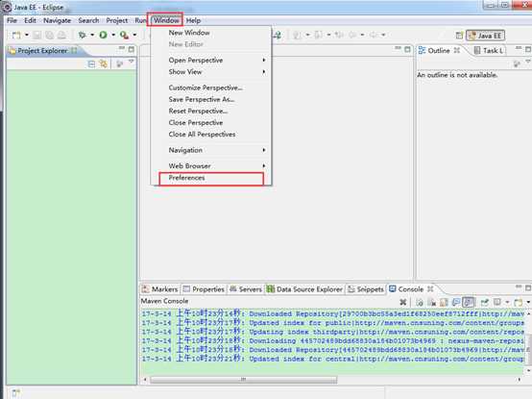Click Collapse All icon in Project Explorer
This screenshot has width=532, height=399.
(x=91, y=63)
